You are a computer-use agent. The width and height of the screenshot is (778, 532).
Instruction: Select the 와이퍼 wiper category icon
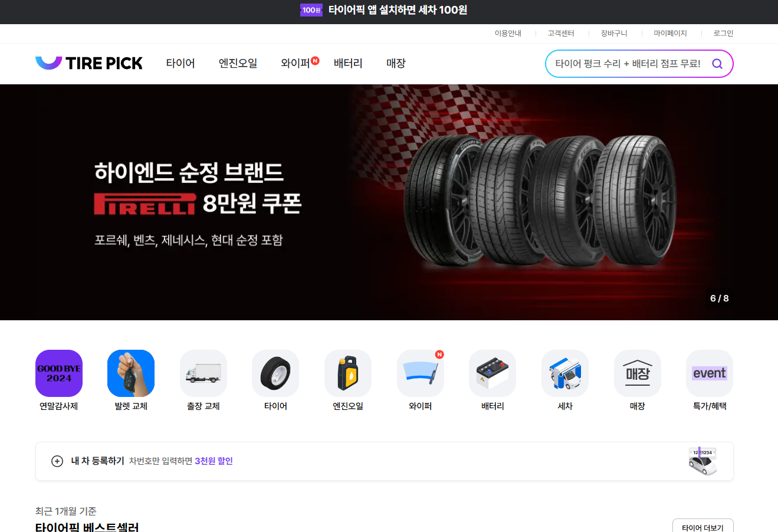(421, 373)
